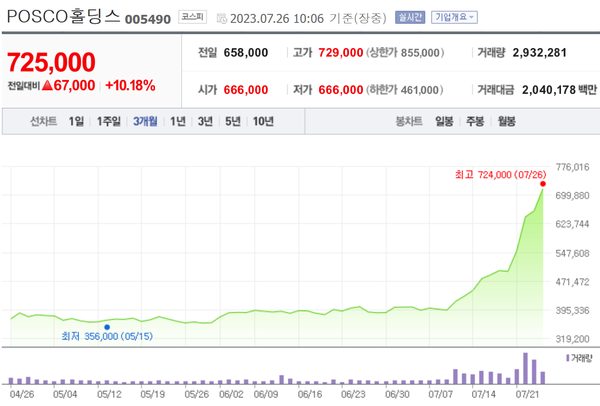
Task: Click the blue 최저 356,000 low marker
Action: tap(107, 327)
